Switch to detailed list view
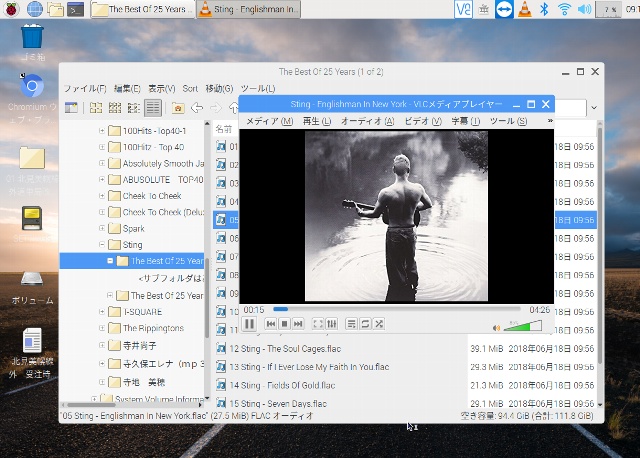The height and width of the screenshot is (458, 640). pos(153,108)
